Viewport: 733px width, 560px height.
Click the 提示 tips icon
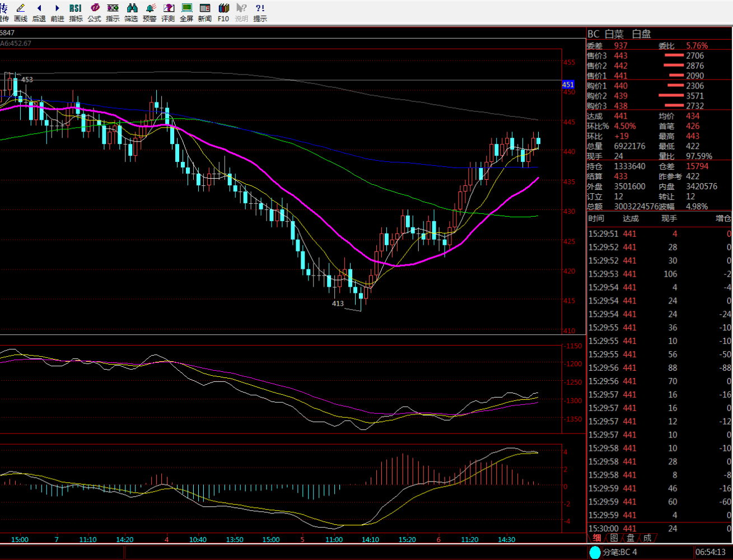pos(260,12)
